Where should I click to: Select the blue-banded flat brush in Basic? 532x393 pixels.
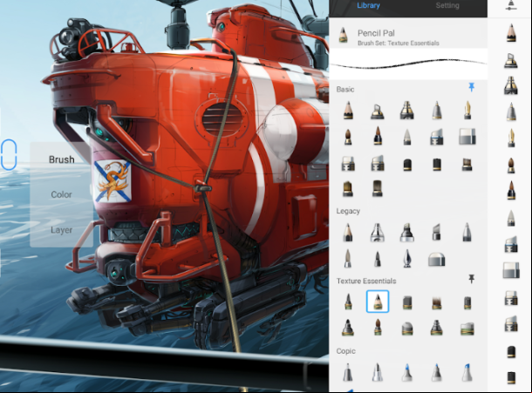coord(437,138)
